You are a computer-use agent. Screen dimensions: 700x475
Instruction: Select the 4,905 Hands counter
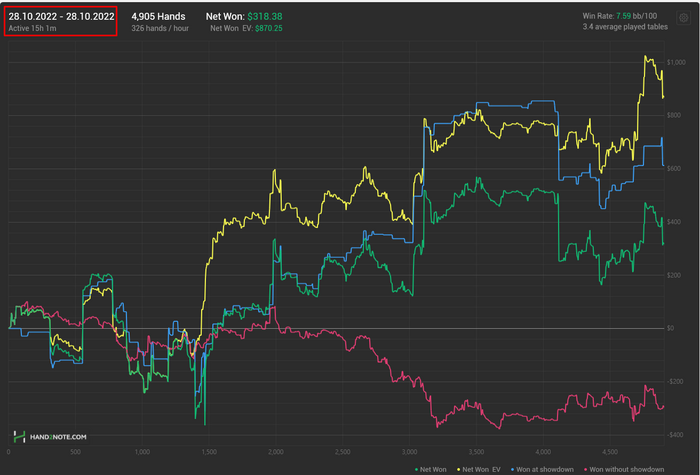[x=158, y=17]
